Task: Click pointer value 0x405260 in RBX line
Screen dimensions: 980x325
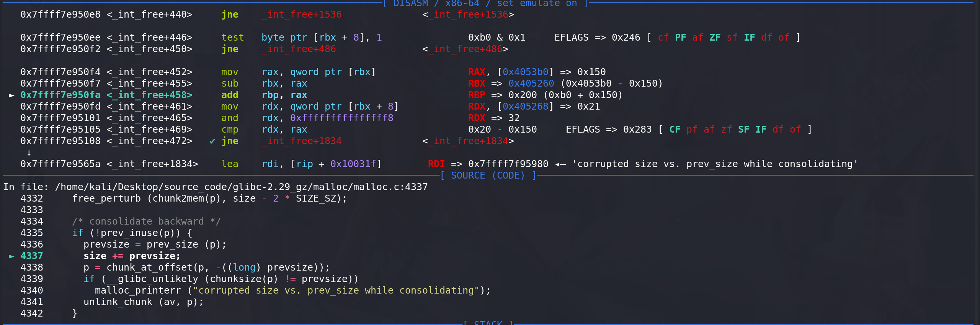Action: pyautogui.click(x=531, y=84)
